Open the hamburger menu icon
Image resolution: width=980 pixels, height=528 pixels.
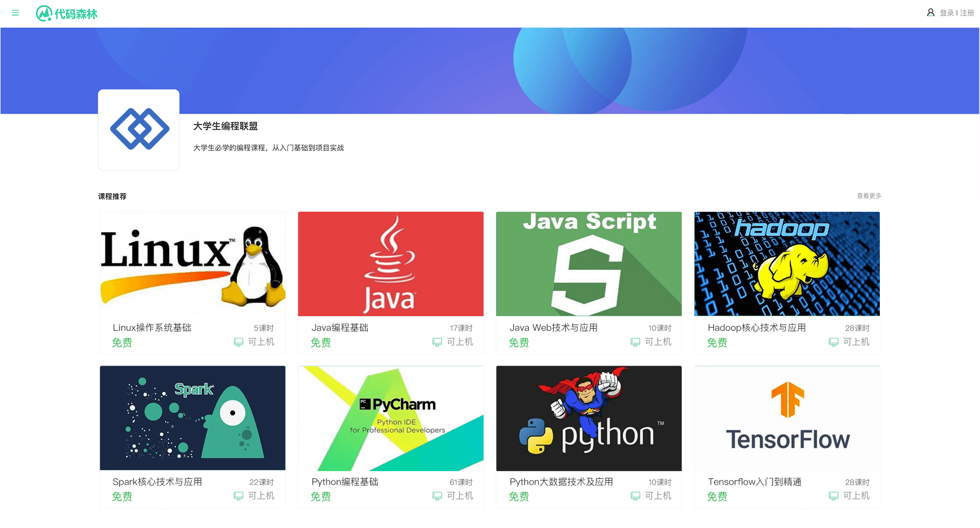[15, 13]
